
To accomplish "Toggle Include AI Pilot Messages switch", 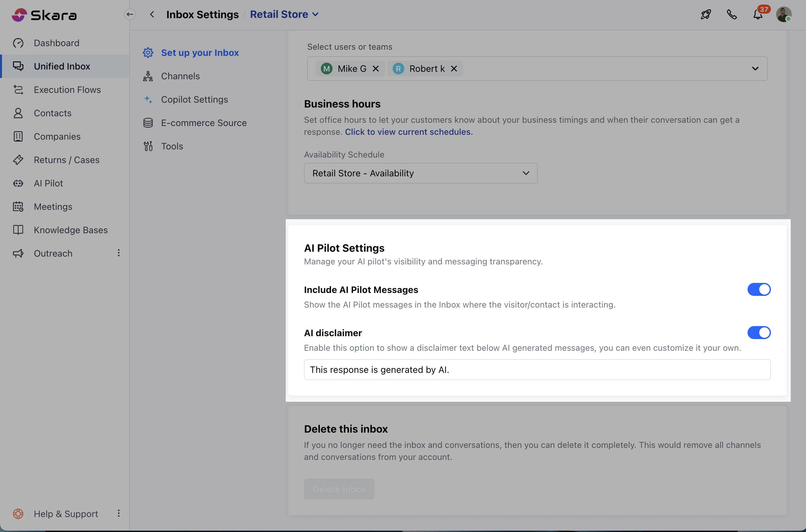I will [x=759, y=289].
